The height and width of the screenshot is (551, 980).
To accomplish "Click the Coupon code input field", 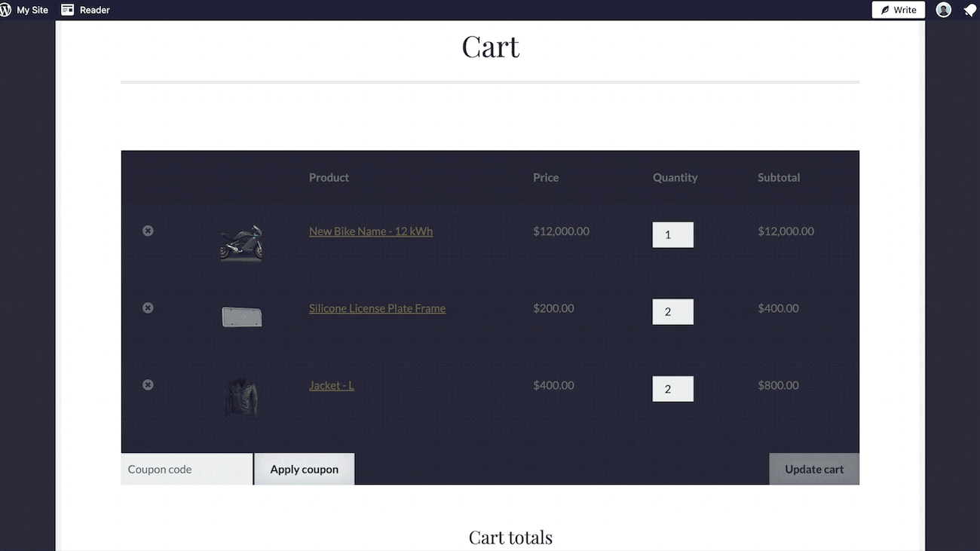I will (x=186, y=469).
